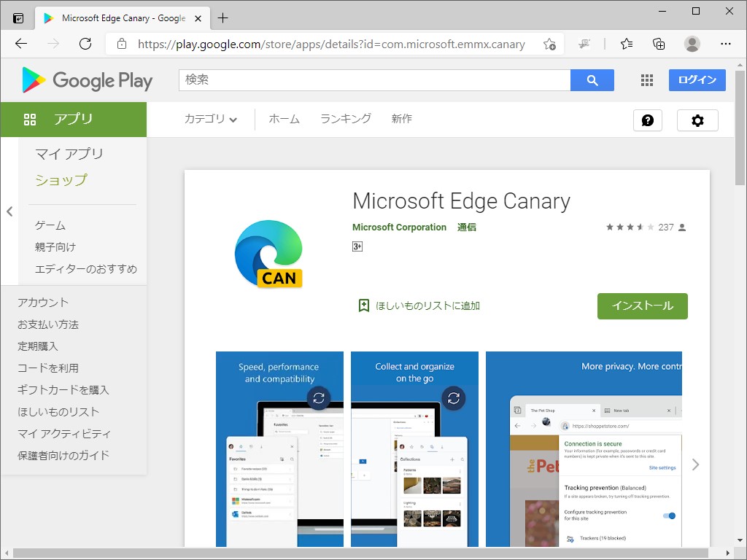Open the browser Favorites star icon

(626, 44)
